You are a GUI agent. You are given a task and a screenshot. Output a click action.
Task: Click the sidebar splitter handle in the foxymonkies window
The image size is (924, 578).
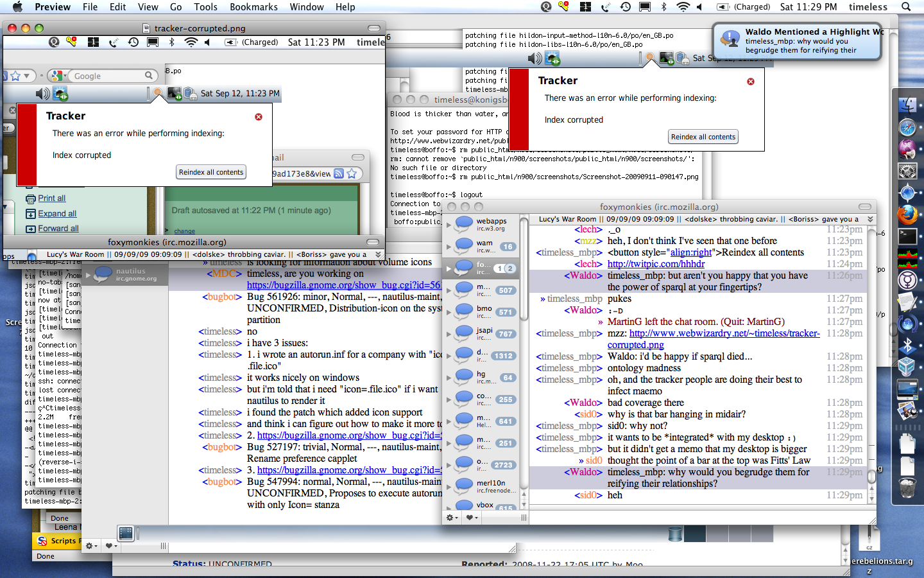(x=524, y=518)
